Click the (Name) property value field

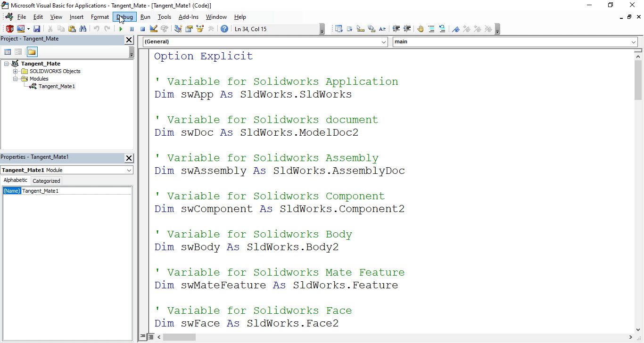(76, 191)
